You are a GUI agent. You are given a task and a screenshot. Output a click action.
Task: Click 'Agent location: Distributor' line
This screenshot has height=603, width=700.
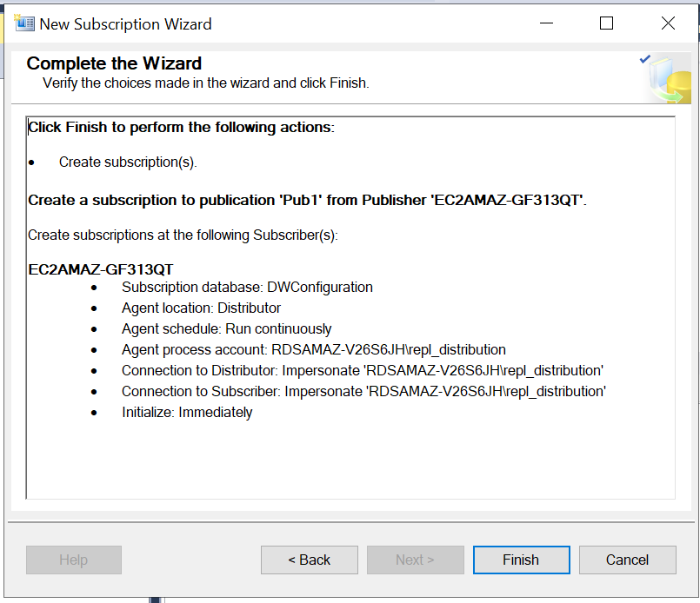pyautogui.click(x=202, y=308)
